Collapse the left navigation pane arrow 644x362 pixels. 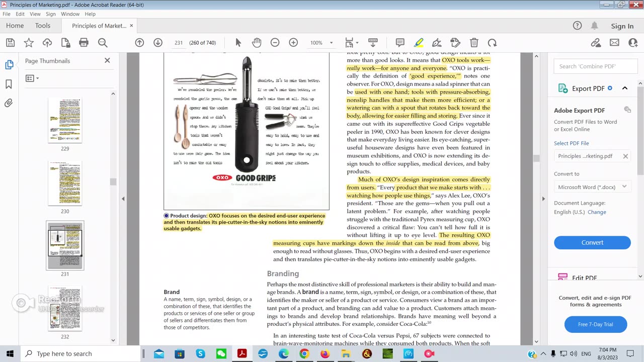[123, 199]
